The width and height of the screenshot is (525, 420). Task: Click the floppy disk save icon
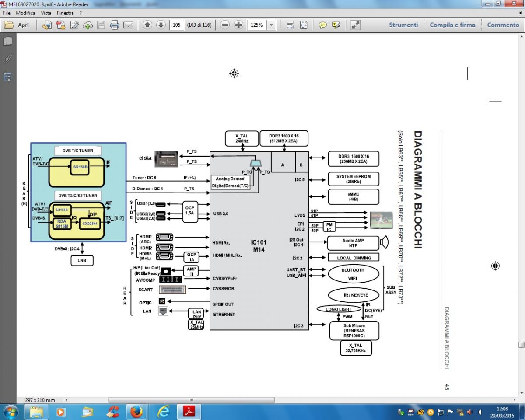pyautogui.click(x=101, y=25)
